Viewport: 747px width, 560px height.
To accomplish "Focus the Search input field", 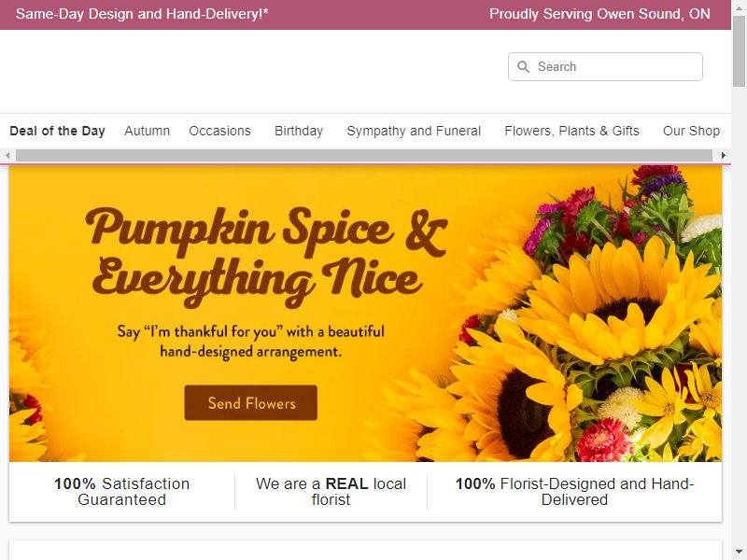I will coord(605,66).
